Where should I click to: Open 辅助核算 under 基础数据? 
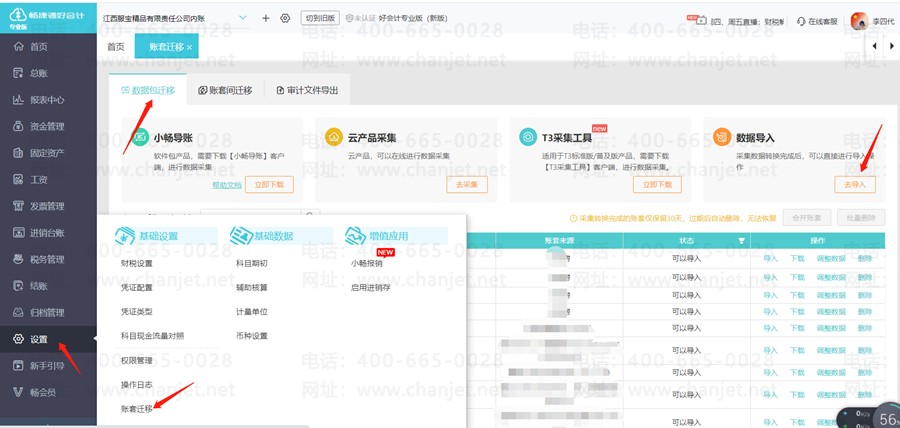click(252, 287)
